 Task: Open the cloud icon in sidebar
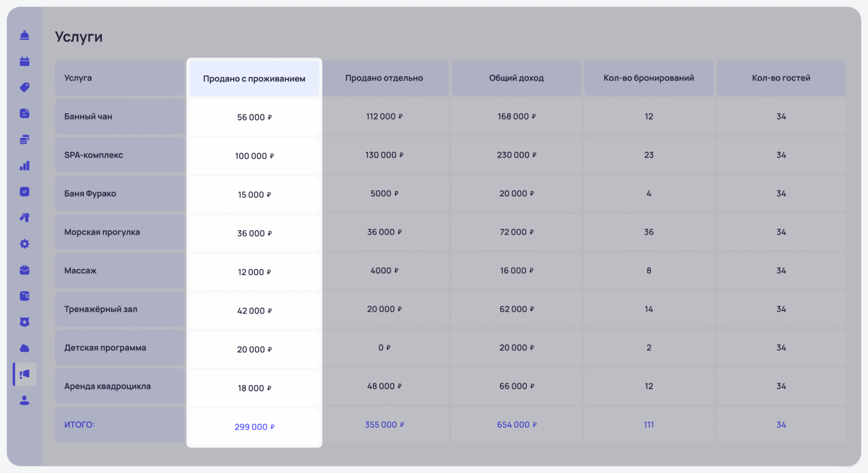tap(24, 348)
